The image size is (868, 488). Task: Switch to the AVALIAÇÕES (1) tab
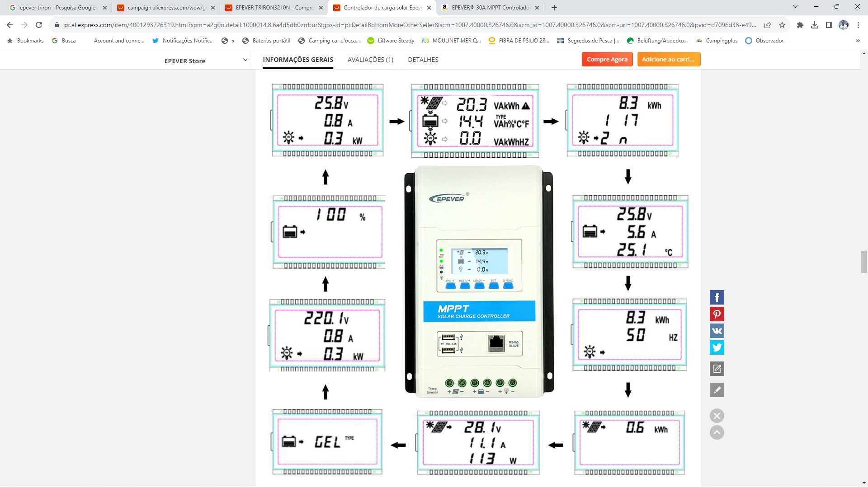point(370,60)
